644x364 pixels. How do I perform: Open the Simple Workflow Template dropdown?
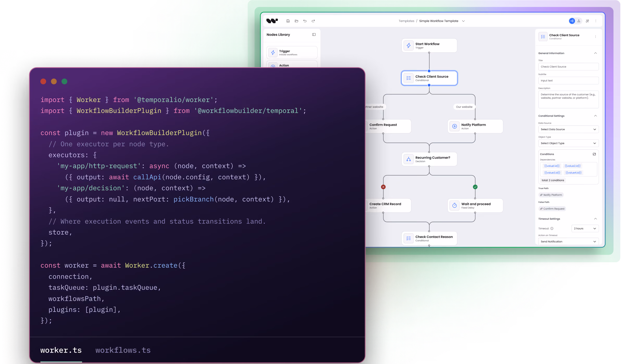click(463, 21)
